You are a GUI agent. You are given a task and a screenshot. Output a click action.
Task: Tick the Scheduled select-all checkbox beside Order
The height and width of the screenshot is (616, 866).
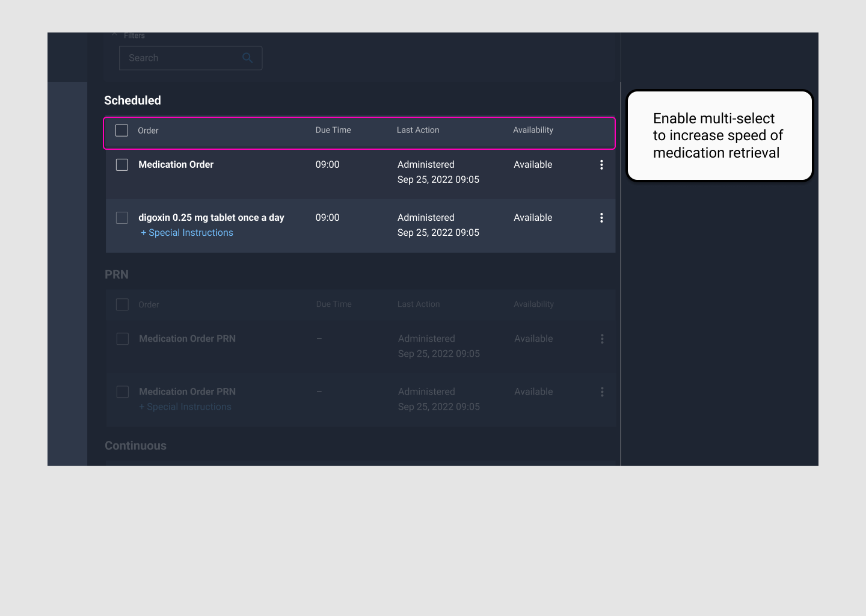click(121, 131)
